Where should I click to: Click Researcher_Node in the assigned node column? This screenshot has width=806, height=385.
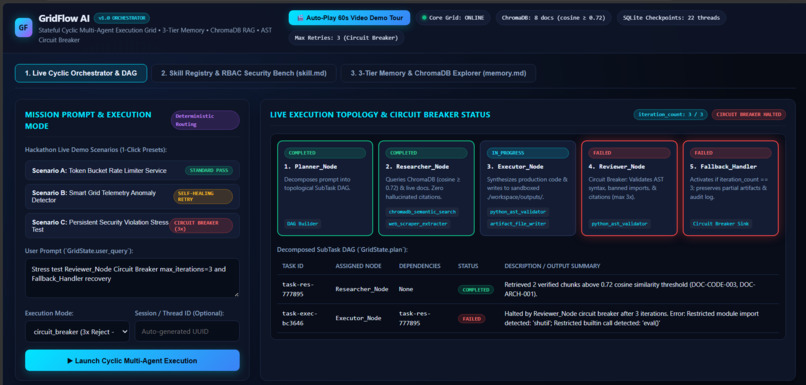tap(362, 289)
